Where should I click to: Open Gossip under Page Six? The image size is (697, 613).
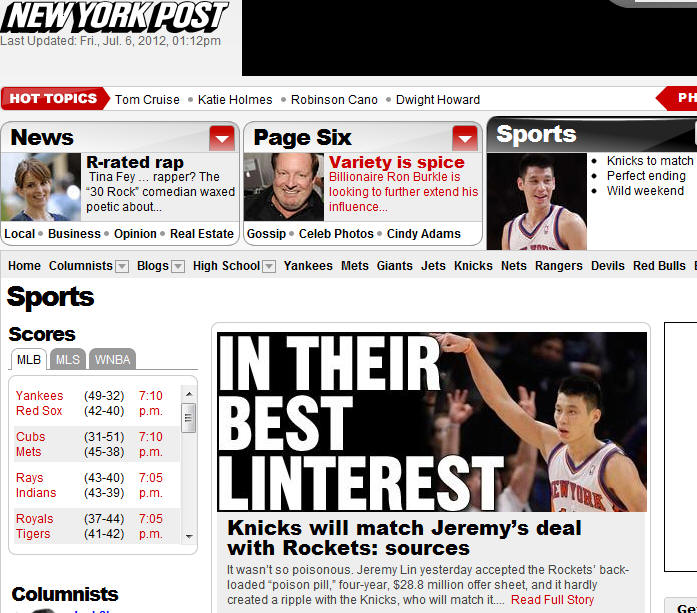coord(266,234)
